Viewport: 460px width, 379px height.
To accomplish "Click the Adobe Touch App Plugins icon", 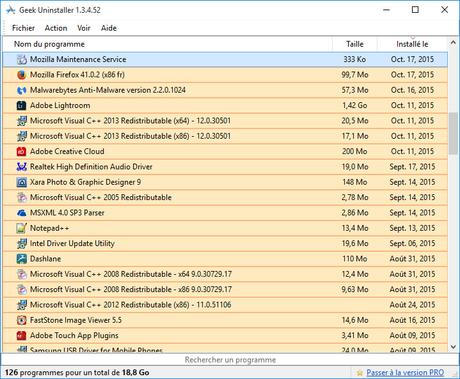I will click(22, 335).
